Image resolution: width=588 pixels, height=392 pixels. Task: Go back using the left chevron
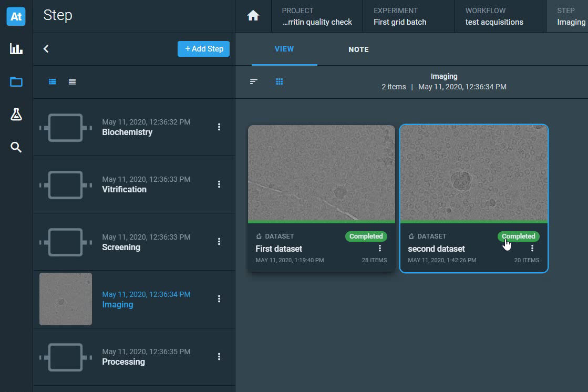[x=46, y=49]
